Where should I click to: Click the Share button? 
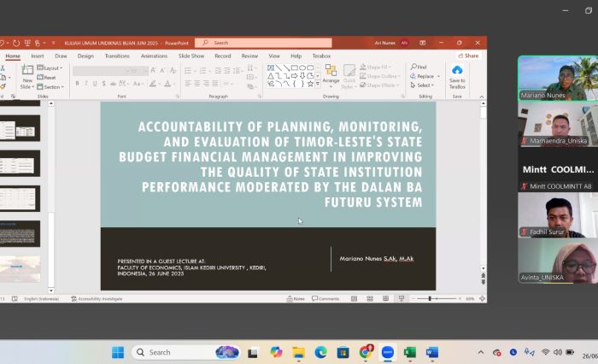click(469, 56)
